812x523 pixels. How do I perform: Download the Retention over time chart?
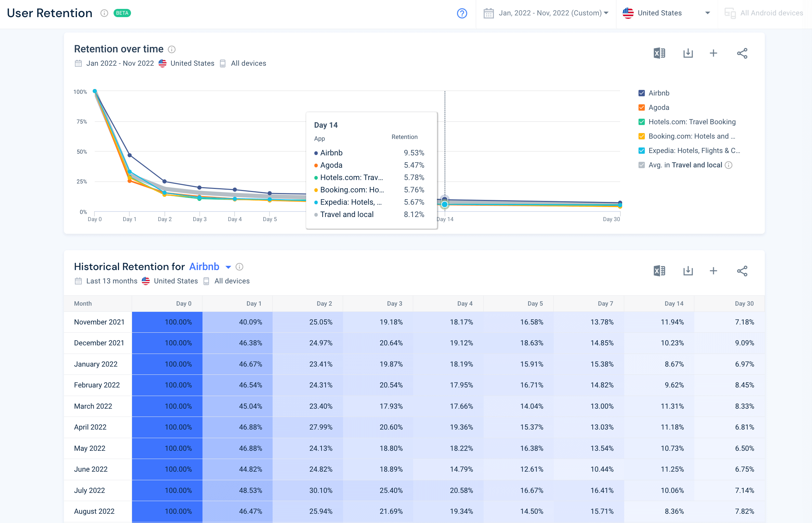pyautogui.click(x=688, y=53)
